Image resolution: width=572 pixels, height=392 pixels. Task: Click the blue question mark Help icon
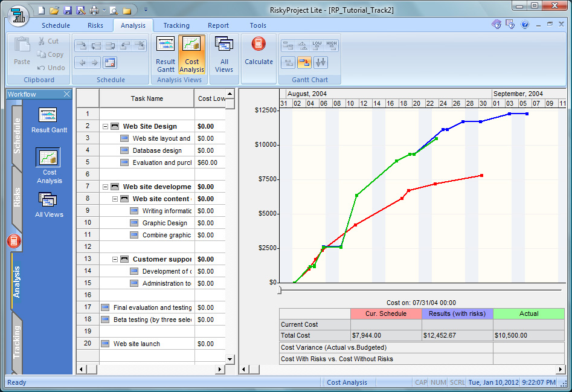(524, 24)
